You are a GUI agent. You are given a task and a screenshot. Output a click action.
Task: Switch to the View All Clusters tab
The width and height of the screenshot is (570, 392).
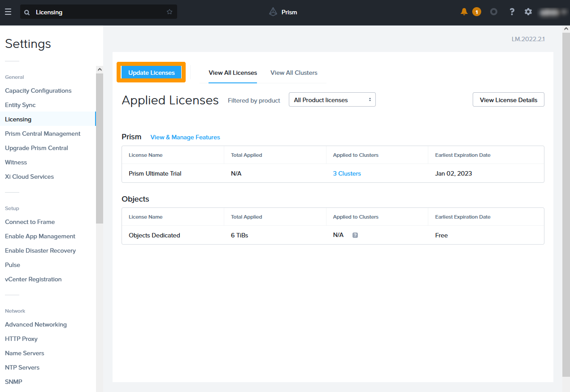[x=294, y=73]
